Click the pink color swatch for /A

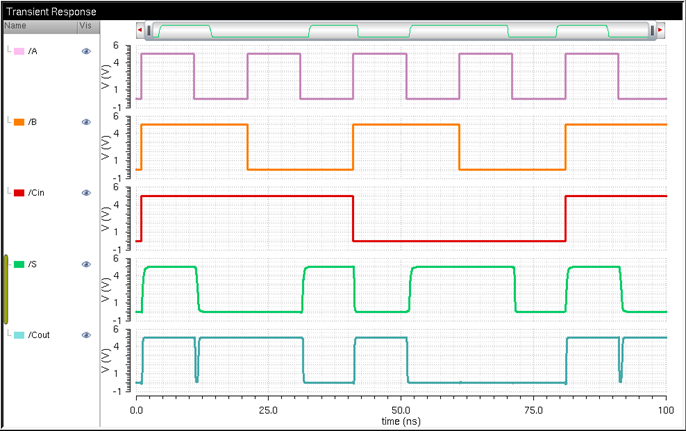pyautogui.click(x=19, y=51)
